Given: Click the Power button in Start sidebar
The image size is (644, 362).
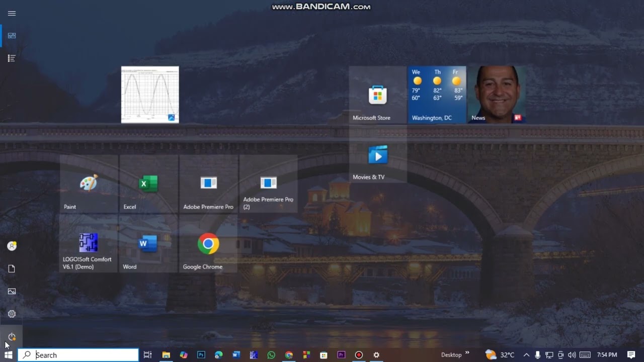Looking at the screenshot, I should [12, 337].
